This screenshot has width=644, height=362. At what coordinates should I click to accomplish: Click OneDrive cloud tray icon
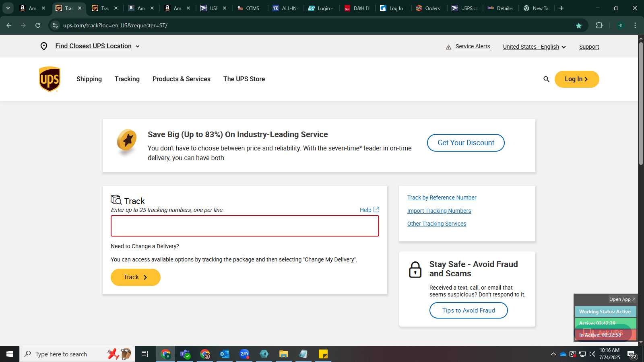coord(563,354)
